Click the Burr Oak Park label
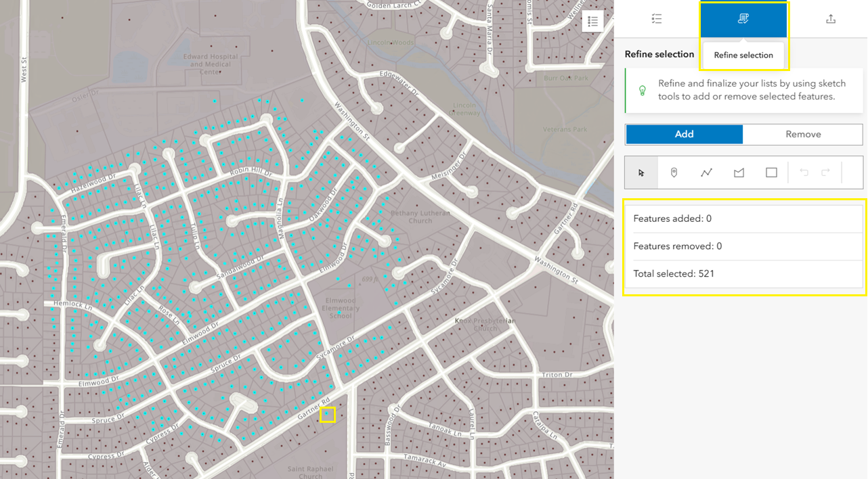Viewport: 868px width, 479px height. coord(566,78)
